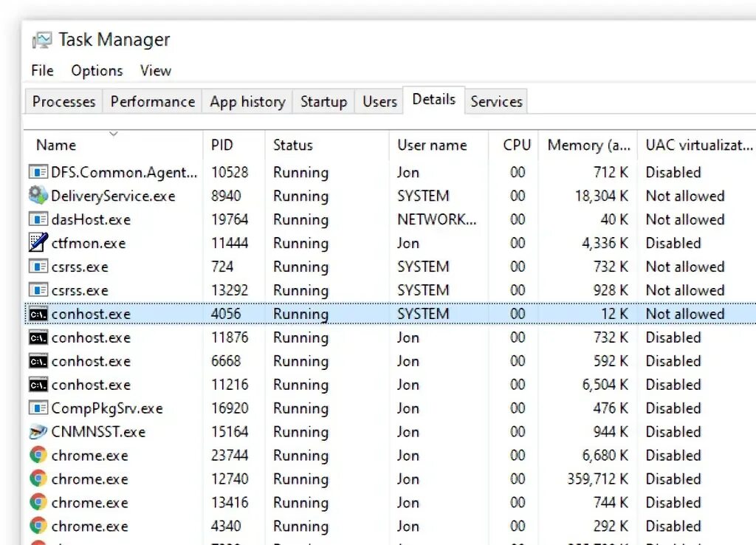Click the NETWORK... user name cell
Viewport: 756px width, 545px height.
tap(437, 219)
